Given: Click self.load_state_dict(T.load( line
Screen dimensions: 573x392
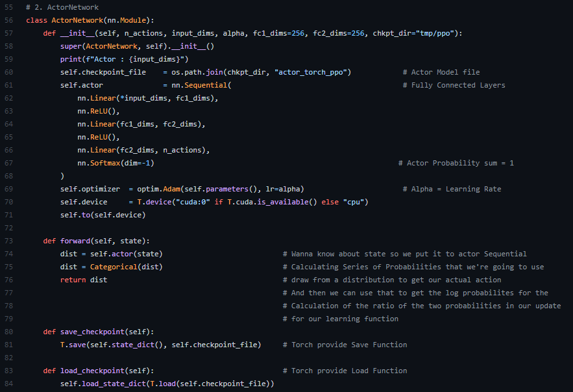Looking at the screenshot, I should [x=167, y=384].
